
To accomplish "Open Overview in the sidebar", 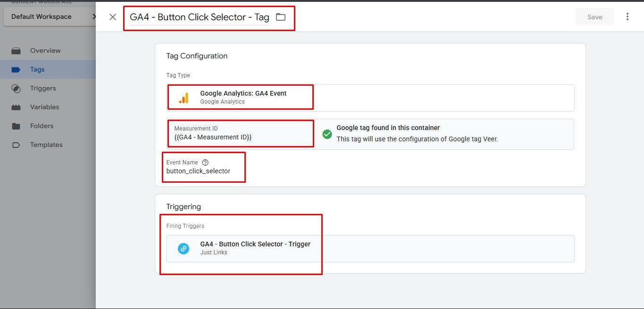I will click(x=45, y=50).
